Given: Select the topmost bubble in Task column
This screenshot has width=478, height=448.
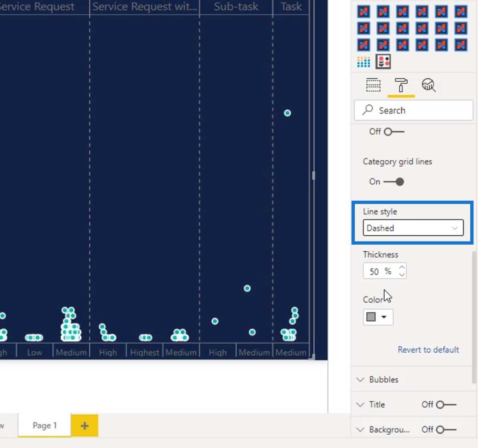Looking at the screenshot, I should tap(287, 113).
